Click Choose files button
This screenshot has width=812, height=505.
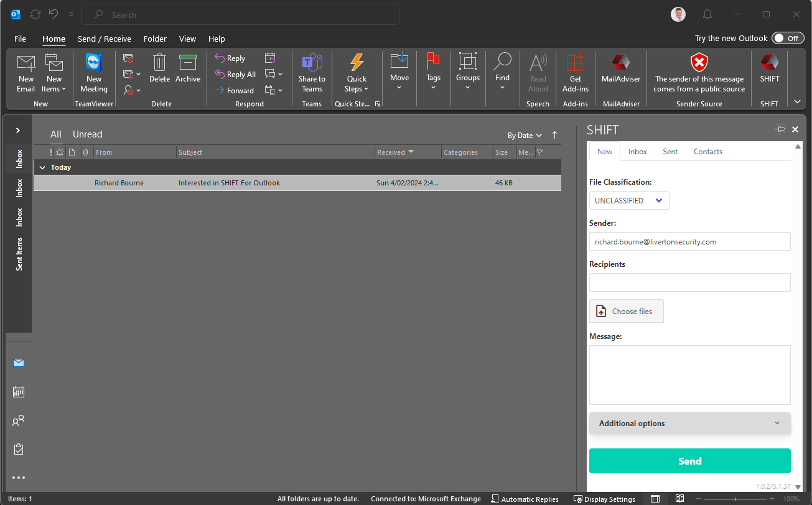click(627, 311)
